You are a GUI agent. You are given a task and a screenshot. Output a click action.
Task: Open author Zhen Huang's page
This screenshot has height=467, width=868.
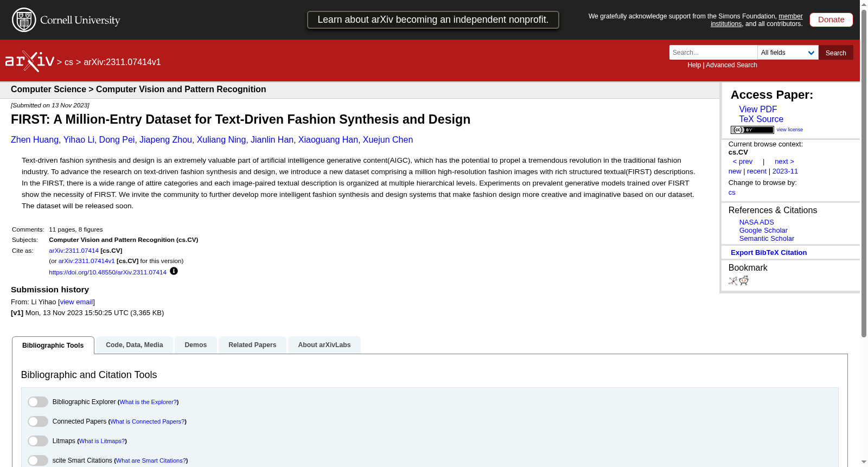coord(35,139)
